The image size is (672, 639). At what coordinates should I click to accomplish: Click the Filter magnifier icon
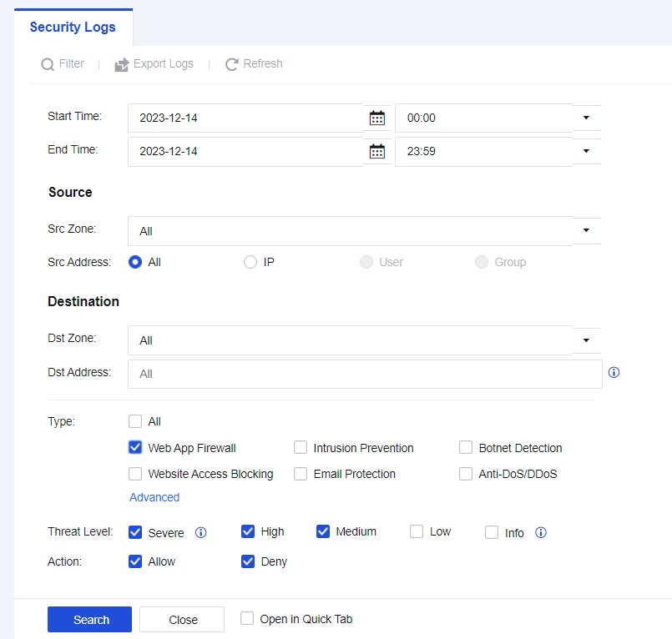click(48, 64)
